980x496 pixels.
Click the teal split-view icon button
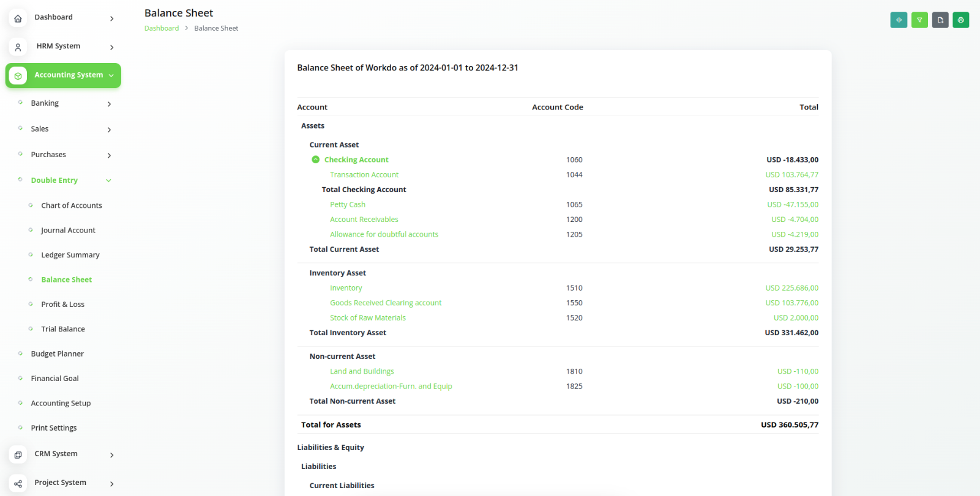click(899, 20)
